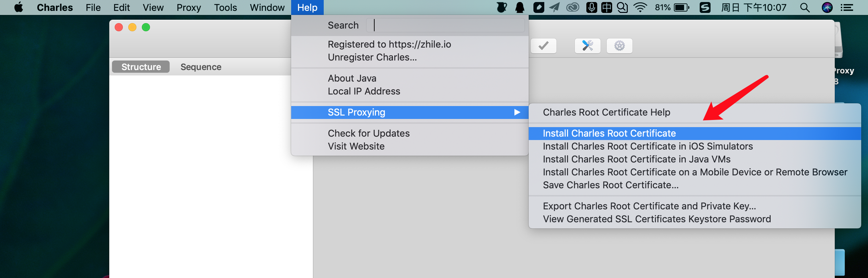Choose Visit Website menu item
This screenshot has height=278, width=868.
click(x=410, y=146)
